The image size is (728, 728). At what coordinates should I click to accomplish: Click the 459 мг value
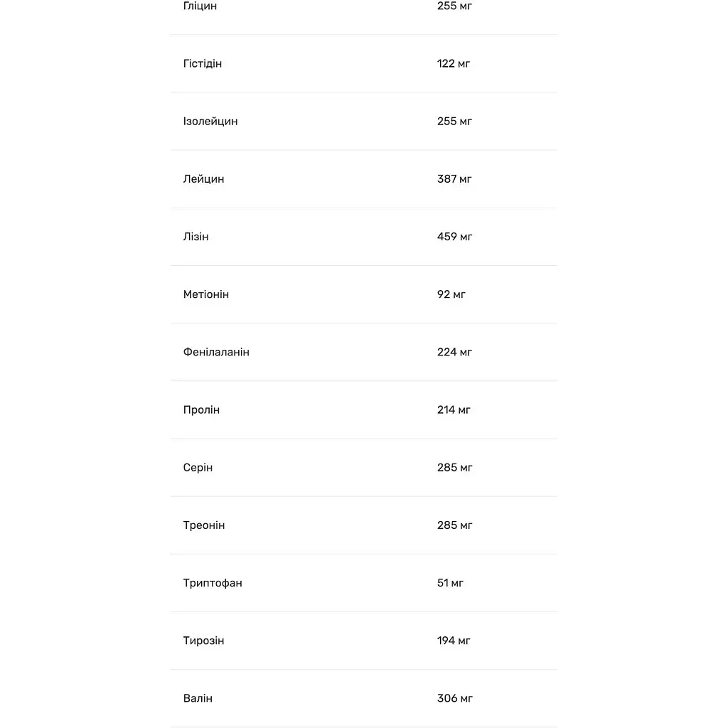point(454,237)
